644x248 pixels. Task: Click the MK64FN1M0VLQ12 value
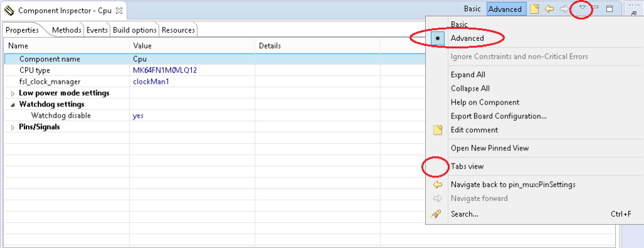165,70
